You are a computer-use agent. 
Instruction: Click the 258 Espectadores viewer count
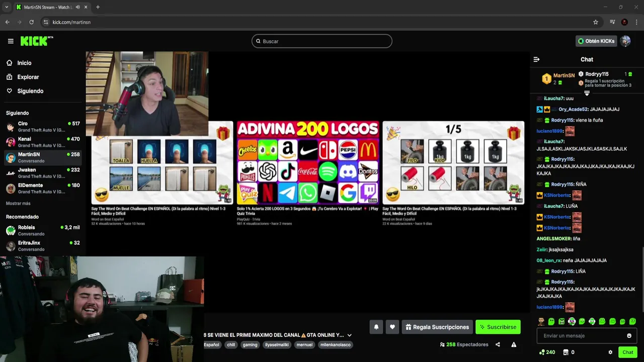click(x=464, y=344)
